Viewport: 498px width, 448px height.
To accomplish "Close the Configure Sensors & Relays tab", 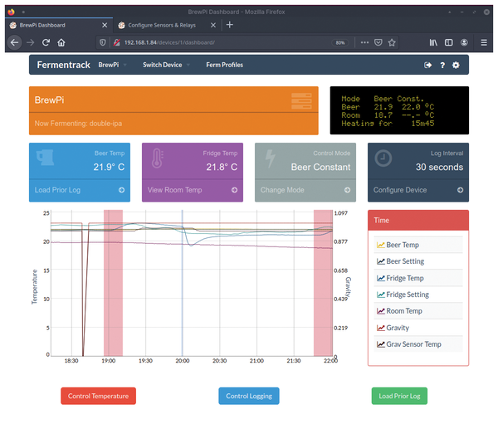I will click(x=213, y=25).
